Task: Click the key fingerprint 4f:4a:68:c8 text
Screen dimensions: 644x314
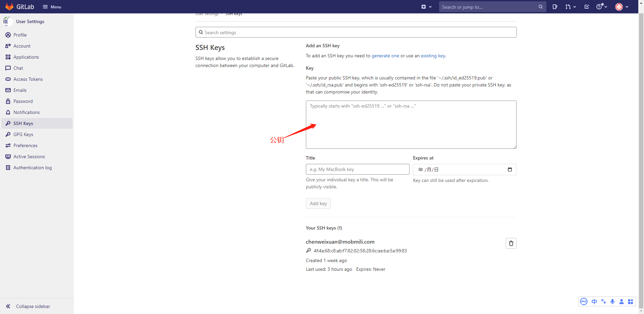Action: tap(360, 251)
